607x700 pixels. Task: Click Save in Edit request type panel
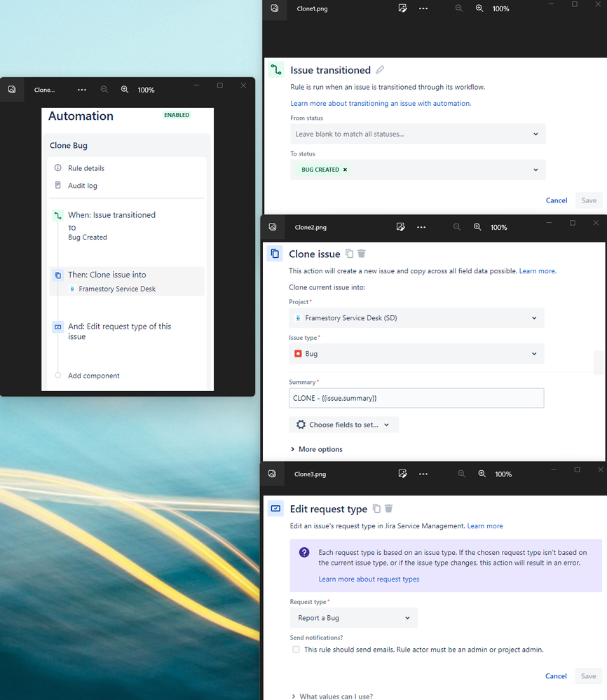click(588, 676)
